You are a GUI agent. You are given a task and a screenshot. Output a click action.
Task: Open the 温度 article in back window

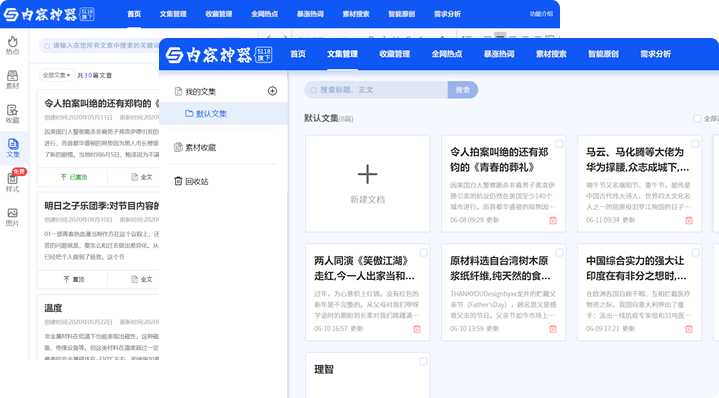[x=53, y=308]
